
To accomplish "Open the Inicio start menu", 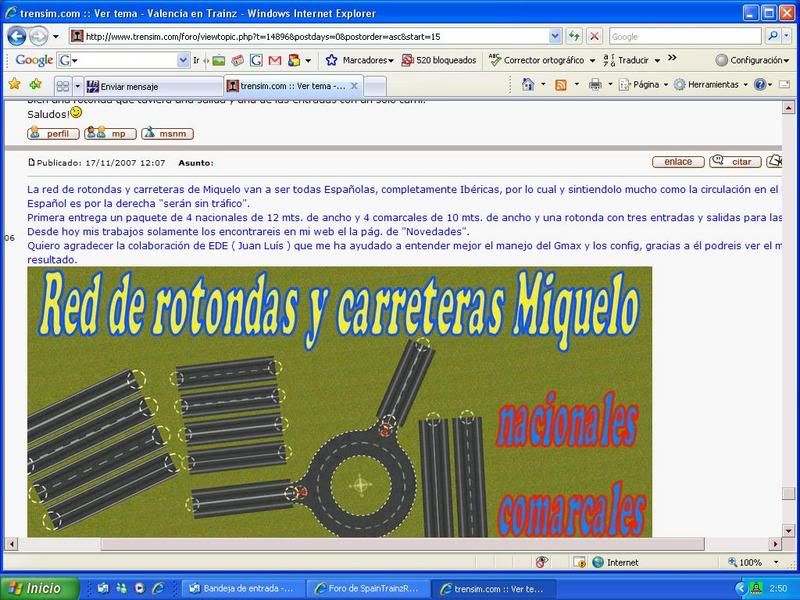I will [40, 588].
